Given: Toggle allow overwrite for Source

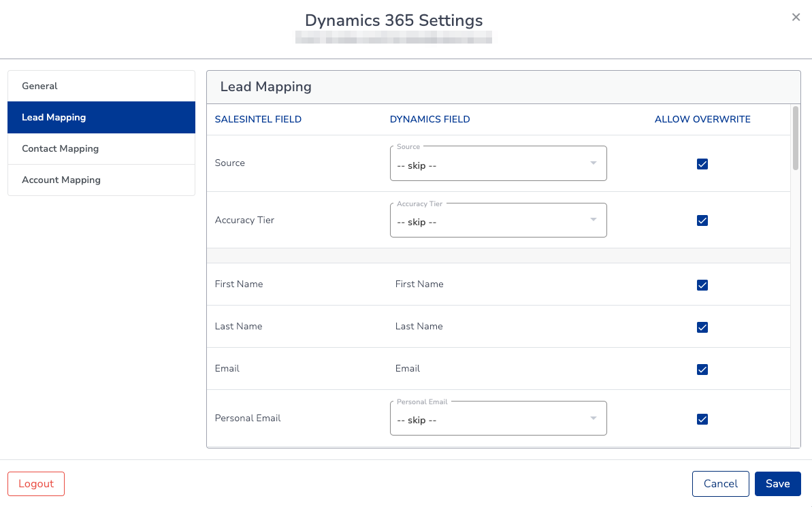Looking at the screenshot, I should [x=702, y=164].
